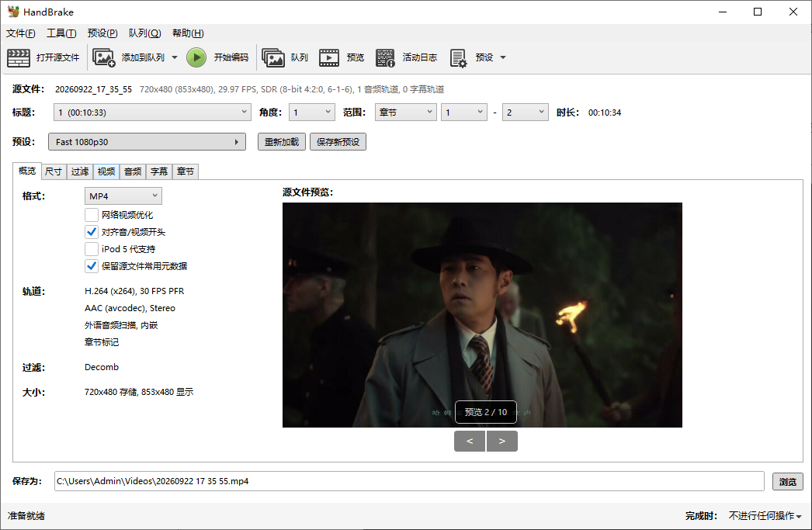This screenshot has height=530, width=812.
Task: Click the source preview image
Action: click(482, 315)
